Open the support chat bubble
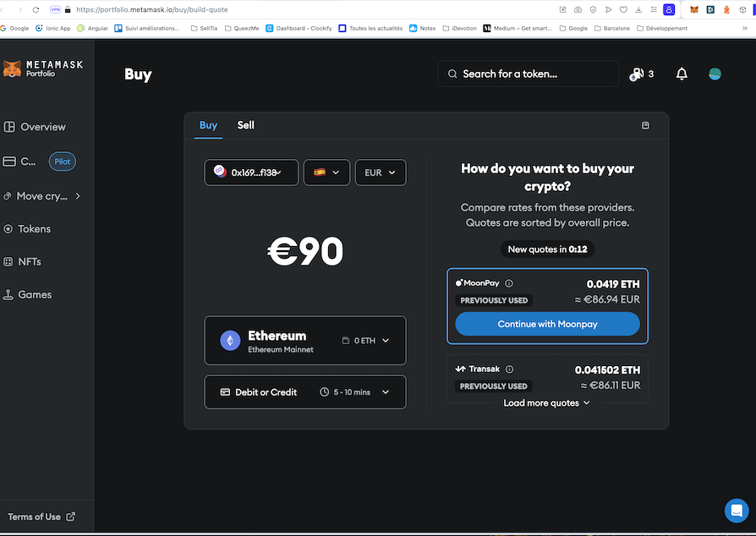This screenshot has height=536, width=756. tap(736, 511)
